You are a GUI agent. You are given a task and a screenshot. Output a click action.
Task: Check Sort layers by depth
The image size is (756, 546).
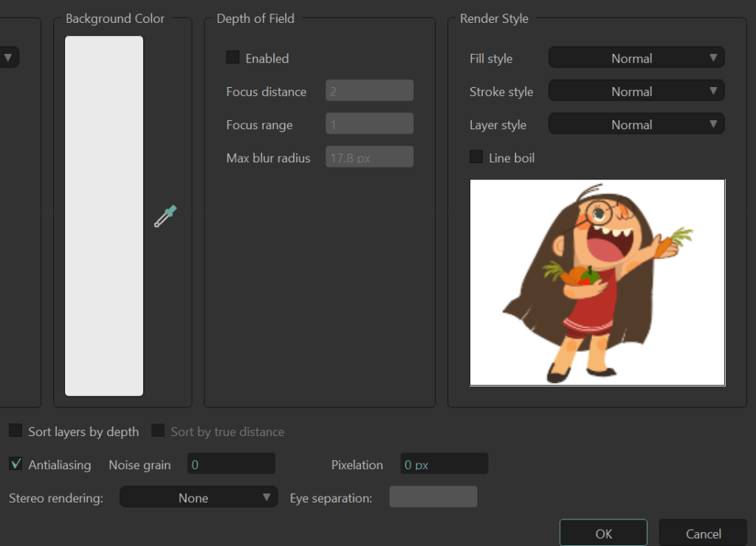(16, 431)
